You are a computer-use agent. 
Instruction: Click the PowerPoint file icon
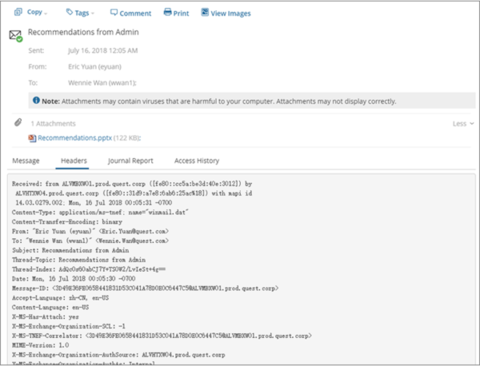coord(32,138)
